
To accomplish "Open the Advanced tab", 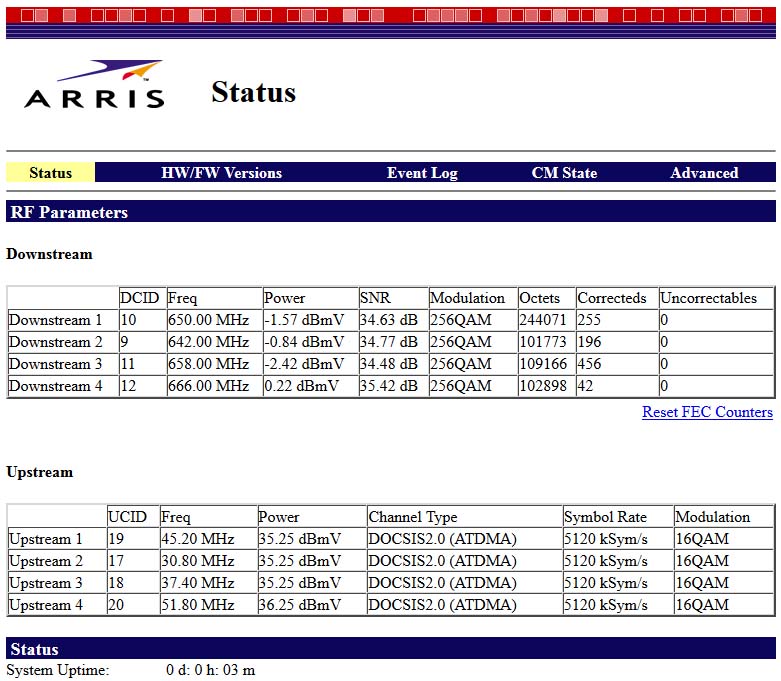I will [x=704, y=173].
